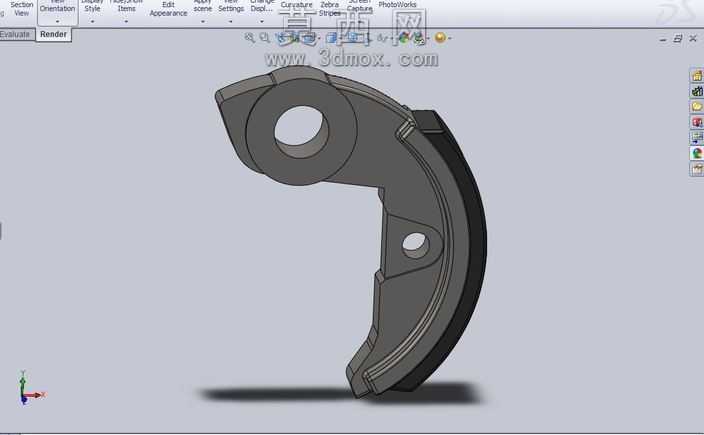
Task: Click Apply Scene icon in heads-up toolbar
Action: [x=419, y=39]
